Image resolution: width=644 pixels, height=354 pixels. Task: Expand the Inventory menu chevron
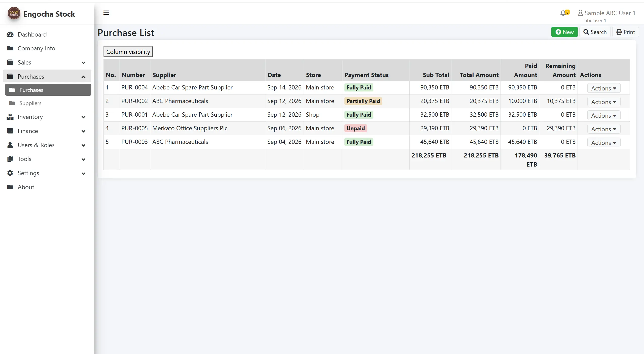[84, 117]
